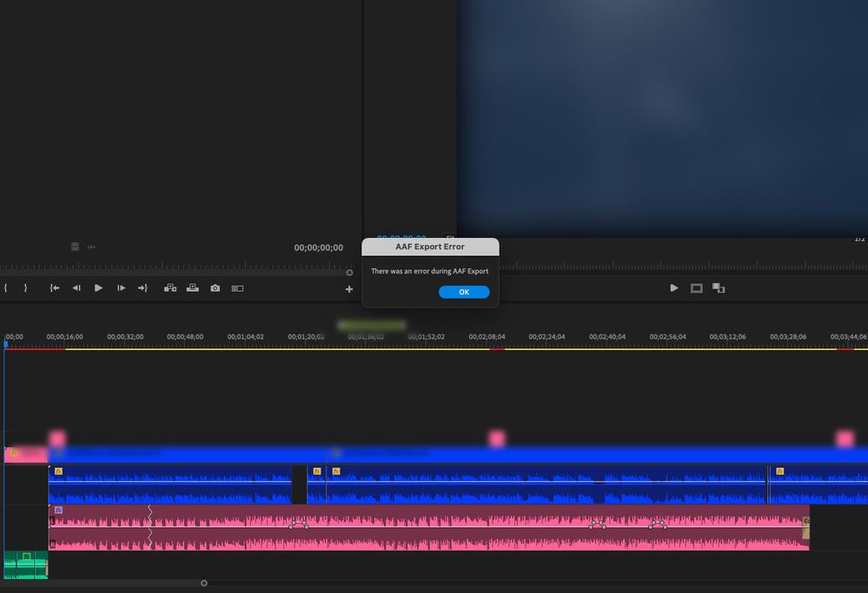
Task: Step back one frame in Source Monitor
Action: (76, 288)
